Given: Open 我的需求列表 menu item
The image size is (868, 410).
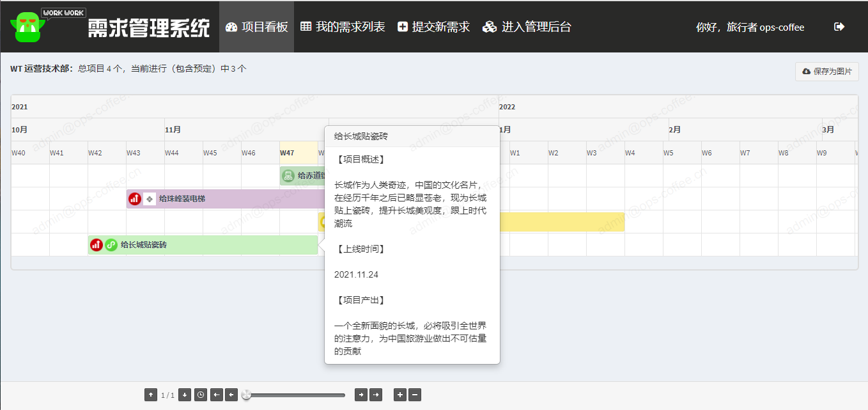Looking at the screenshot, I should [343, 27].
